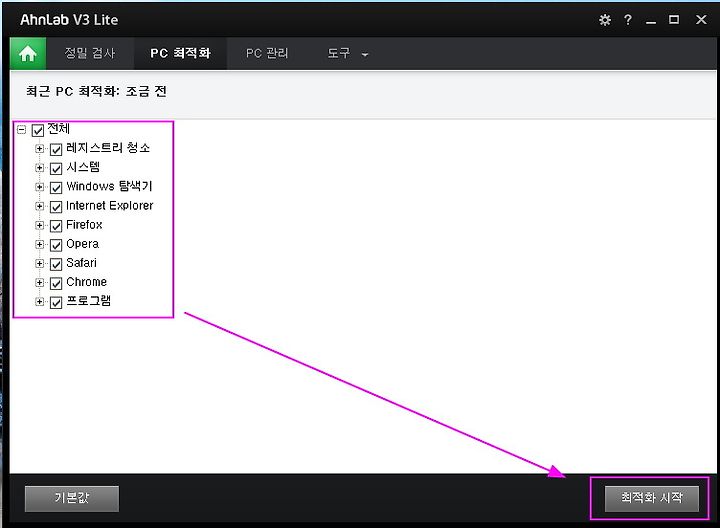Screen dimensions: 720x528
Task: Toggle Windows 탐색기 checkbox
Action: click(56, 188)
